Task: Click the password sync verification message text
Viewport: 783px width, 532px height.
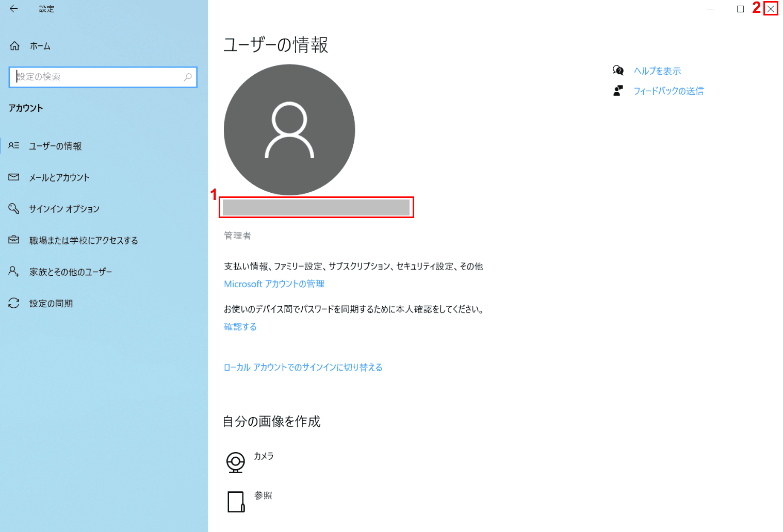Action: 355,309
